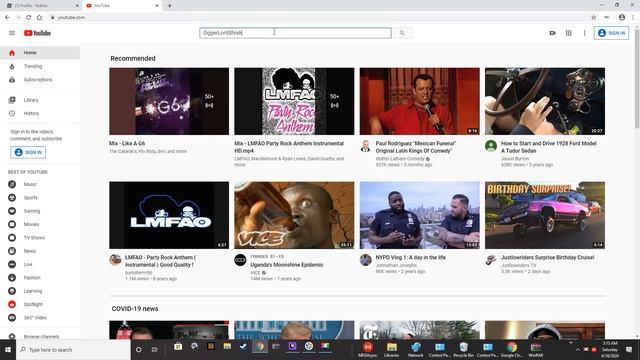640x360 pixels.
Task: Click the search magnifier button
Action: (402, 33)
